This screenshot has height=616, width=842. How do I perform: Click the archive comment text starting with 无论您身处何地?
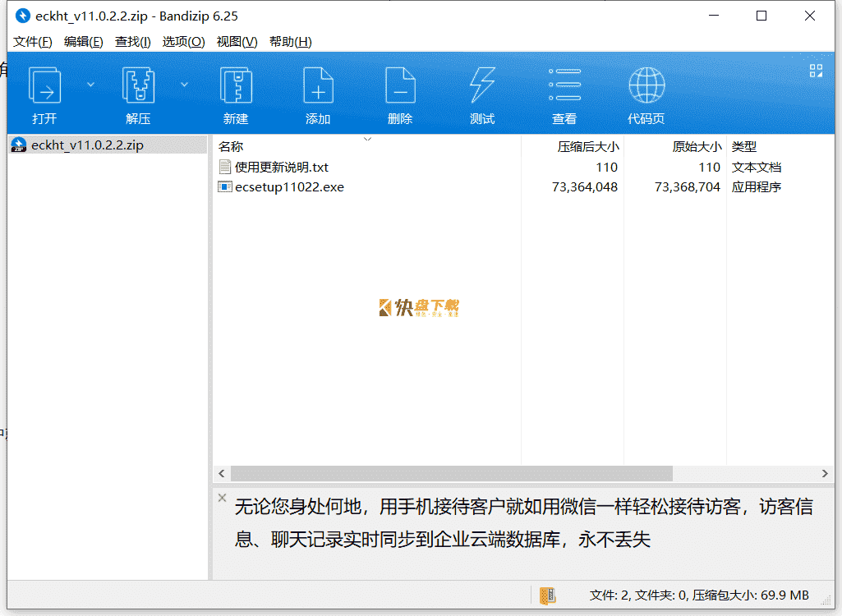(x=523, y=522)
